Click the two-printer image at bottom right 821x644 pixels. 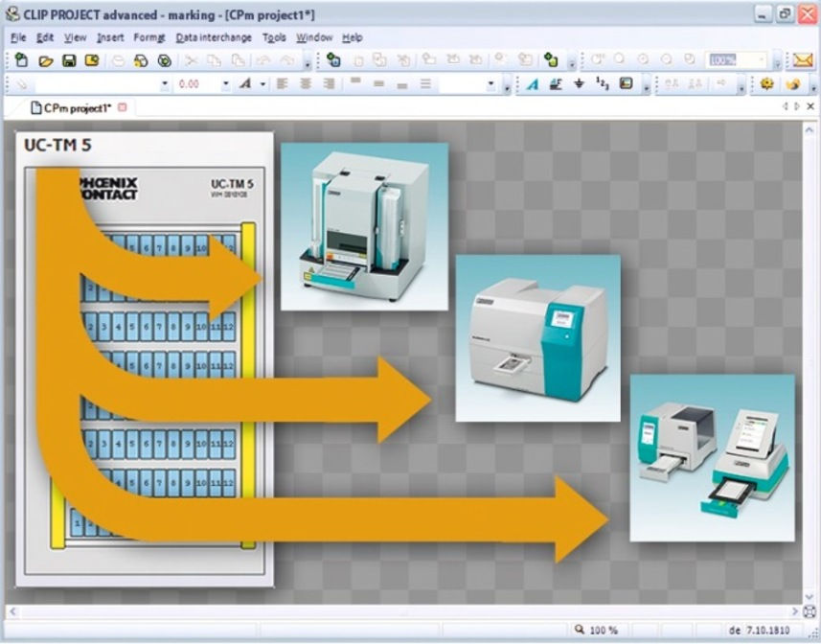pos(712,458)
